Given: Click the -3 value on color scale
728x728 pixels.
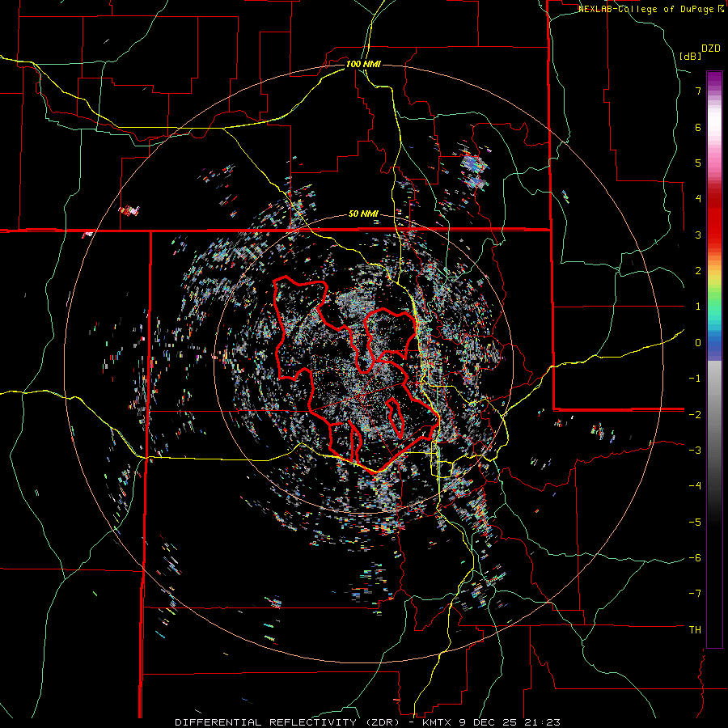Looking at the screenshot, I should pos(695,451).
